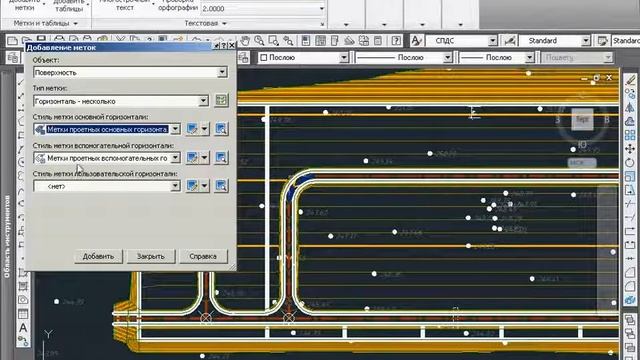640x360 pixels.
Task: Open the Tool Palettes icon
Action: point(335,40)
